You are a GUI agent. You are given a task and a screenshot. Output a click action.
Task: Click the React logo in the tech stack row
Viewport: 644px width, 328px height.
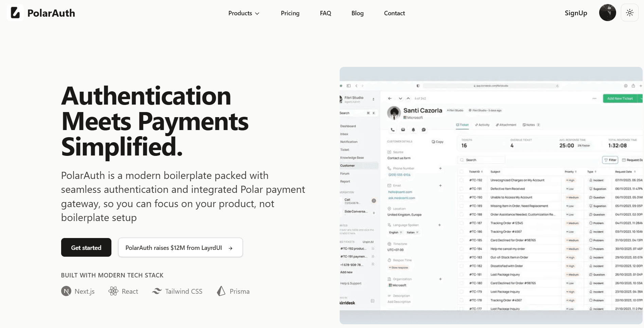113,291
